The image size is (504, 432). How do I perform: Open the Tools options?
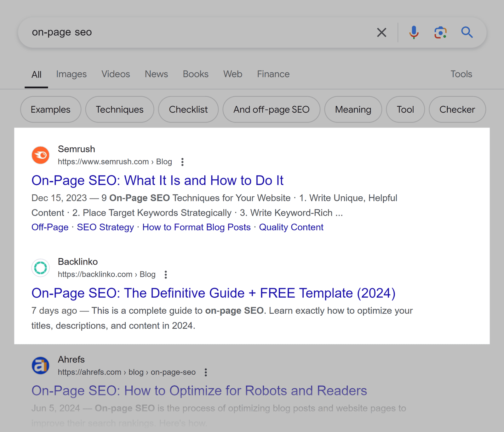click(x=461, y=74)
